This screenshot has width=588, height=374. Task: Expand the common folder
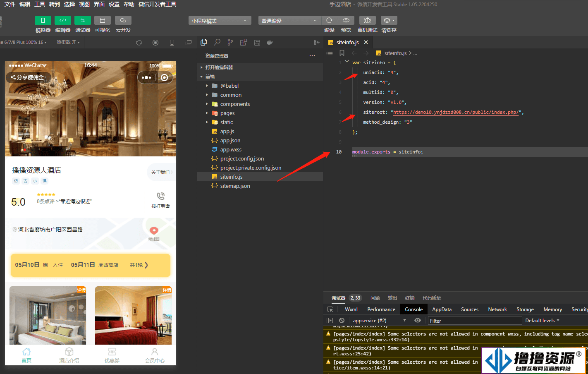pyautogui.click(x=260, y=95)
